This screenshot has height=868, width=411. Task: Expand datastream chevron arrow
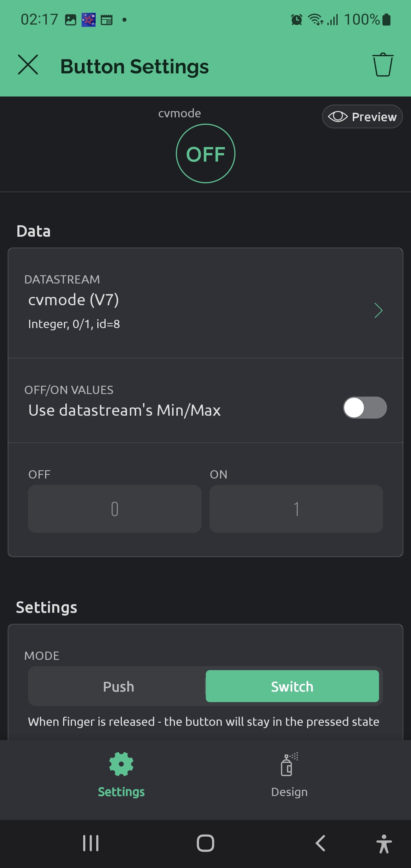coord(379,310)
